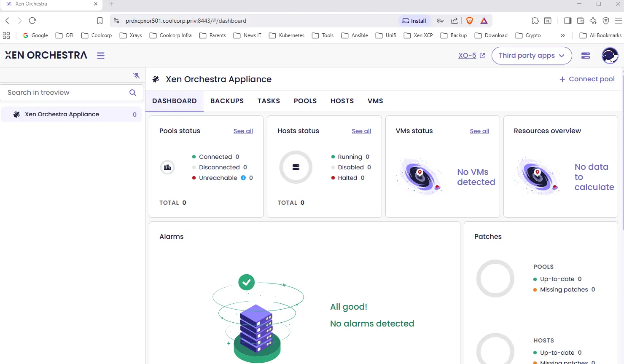Click the sidebar pin icon
Viewport: 624px width, 364px height.
136,76
